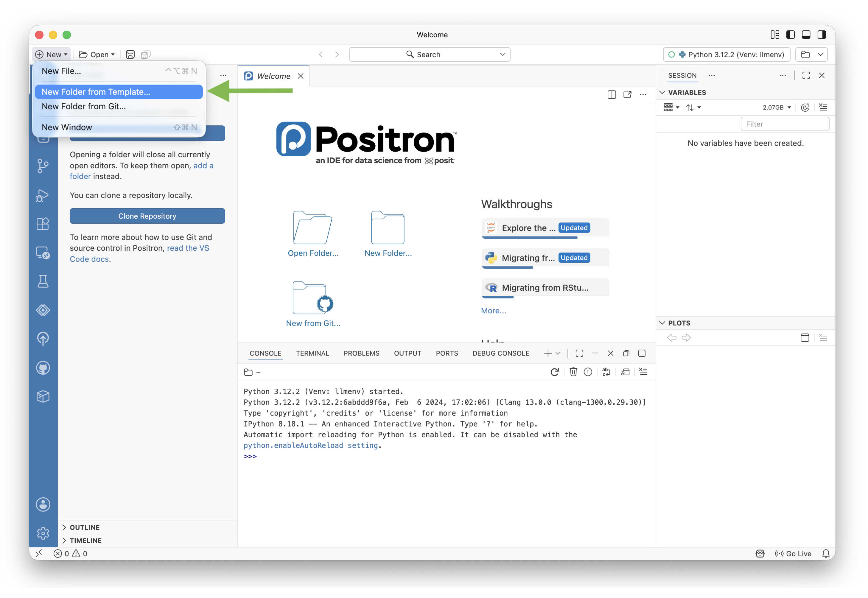Clear the console output

coord(643,372)
